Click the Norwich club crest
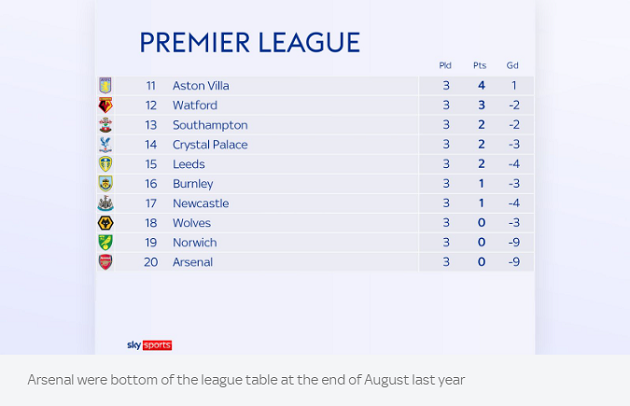 (105, 242)
